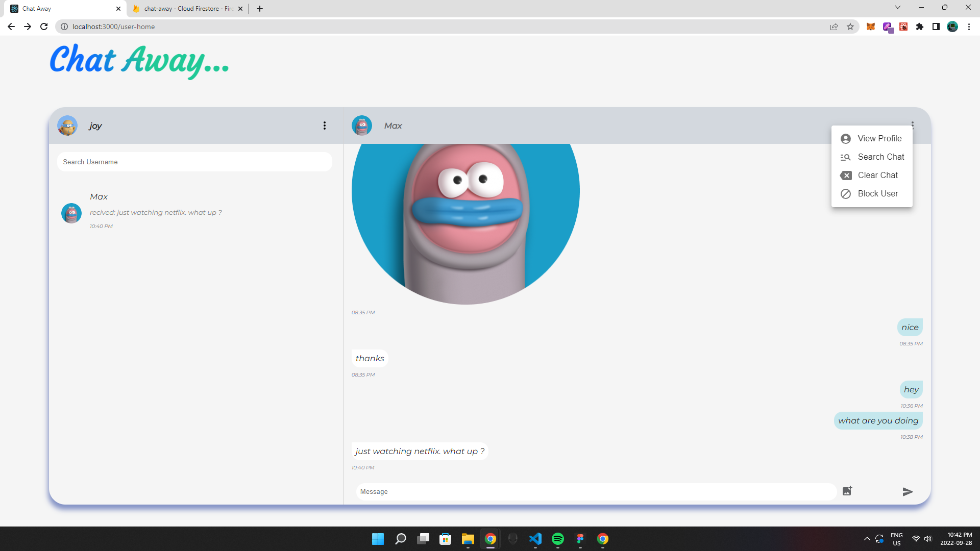Screen dimensions: 980x551
Task: Close the Cloud Firestore browser tab
Action: pos(240,9)
